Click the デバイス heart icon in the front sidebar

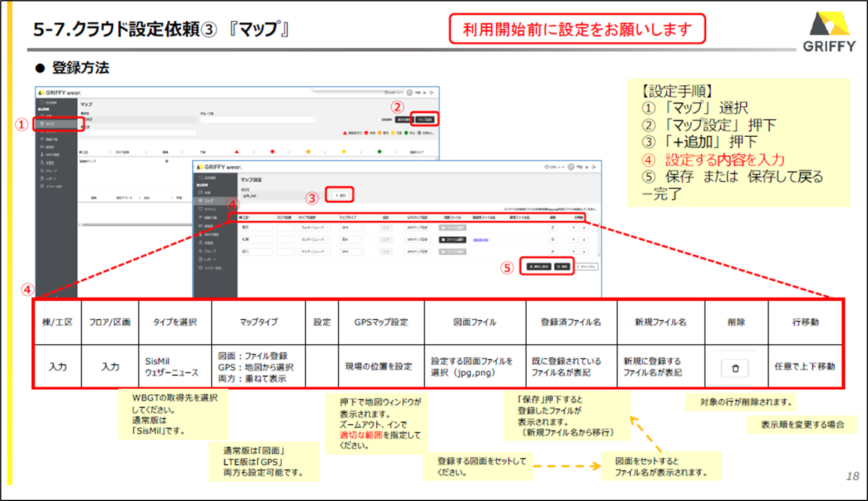(x=201, y=209)
